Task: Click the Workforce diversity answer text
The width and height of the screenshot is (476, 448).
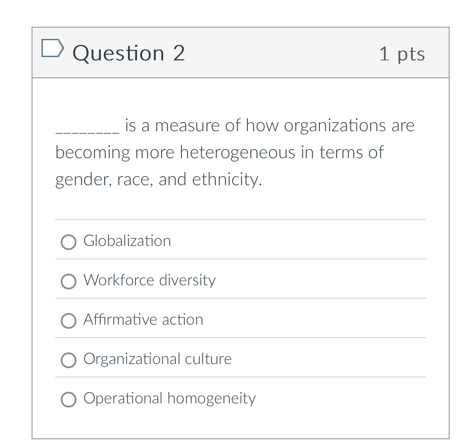Action: (150, 280)
